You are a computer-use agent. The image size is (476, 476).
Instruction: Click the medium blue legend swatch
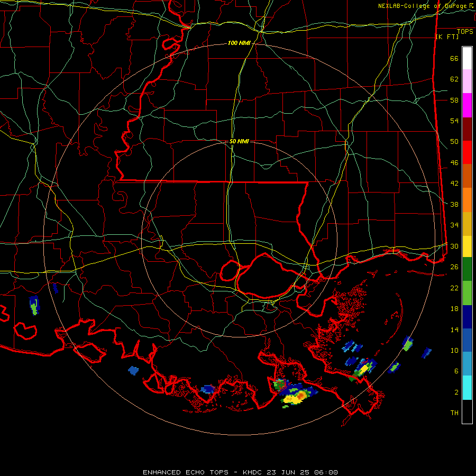pos(467,340)
